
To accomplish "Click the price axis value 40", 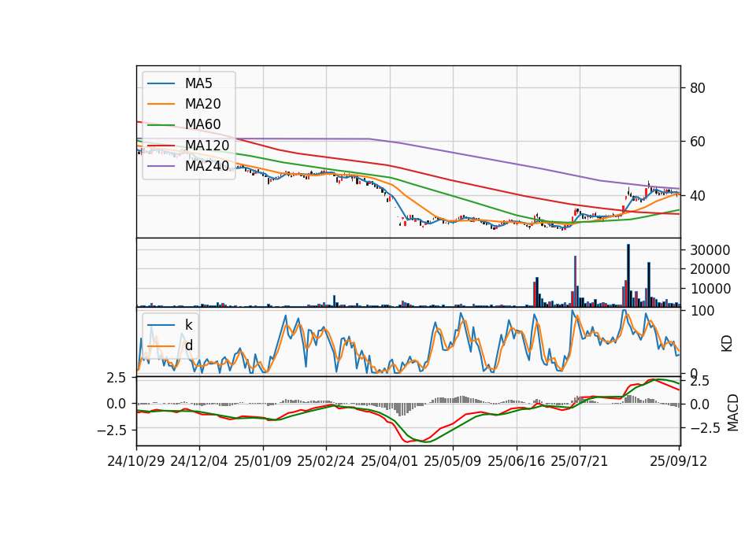I will click(697, 196).
